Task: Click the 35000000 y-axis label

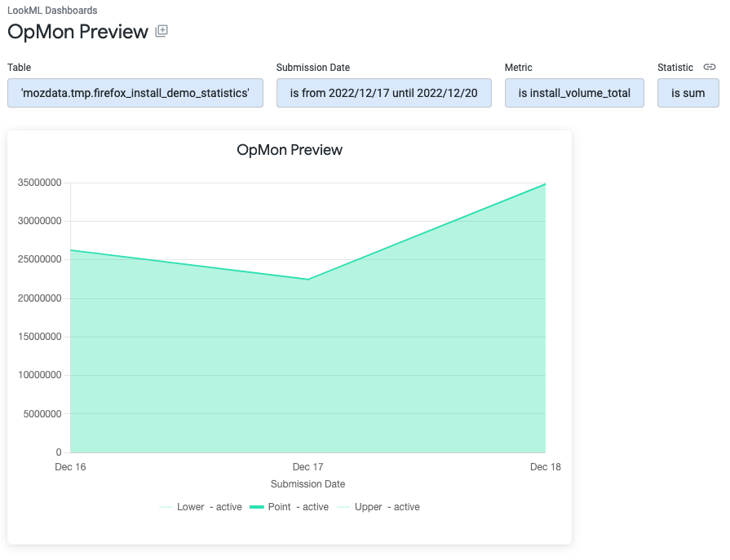Action: 40,183
